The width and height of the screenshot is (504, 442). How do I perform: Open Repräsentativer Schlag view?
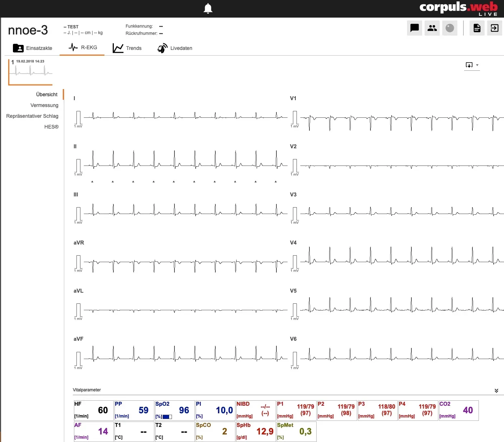point(32,116)
